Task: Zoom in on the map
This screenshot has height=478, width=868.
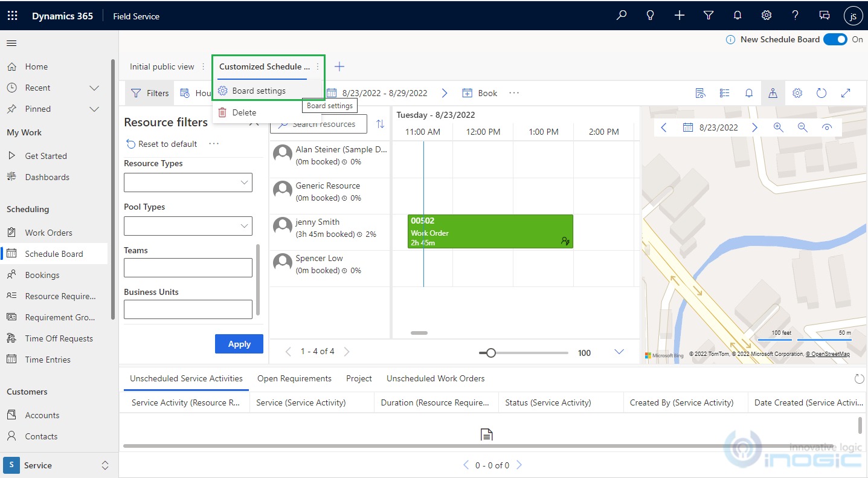Action: 779,128
